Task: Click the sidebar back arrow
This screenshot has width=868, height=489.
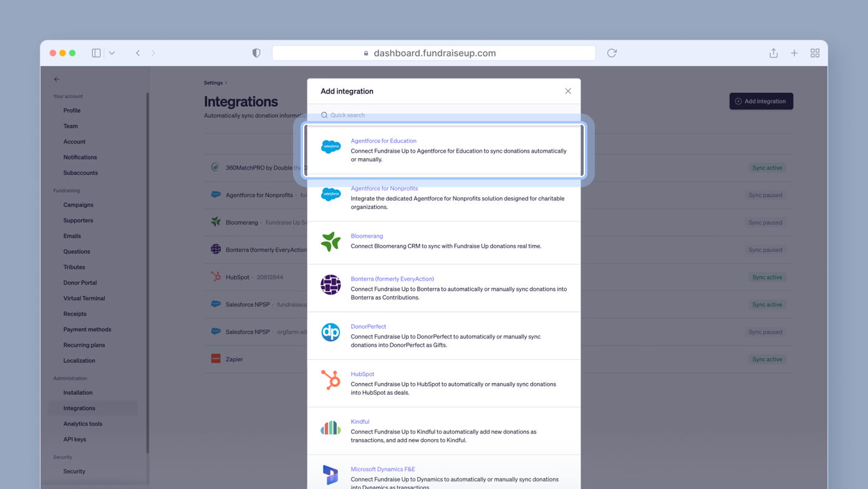Action: click(57, 79)
